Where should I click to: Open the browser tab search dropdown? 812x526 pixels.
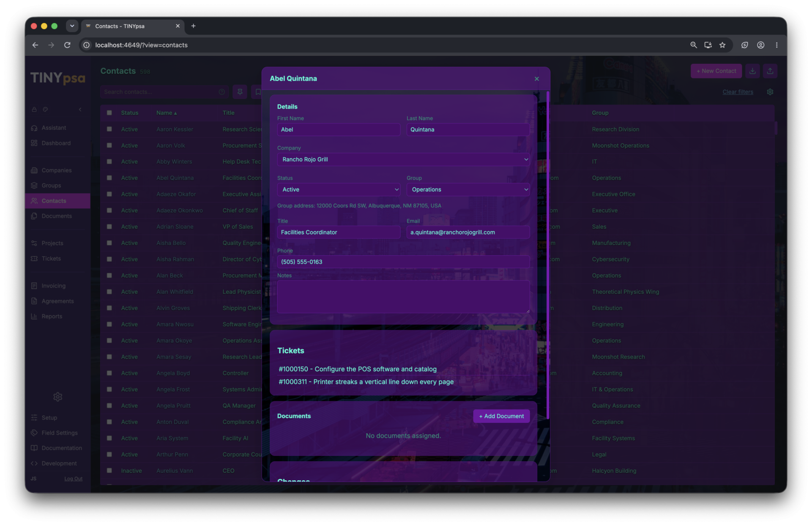click(72, 26)
